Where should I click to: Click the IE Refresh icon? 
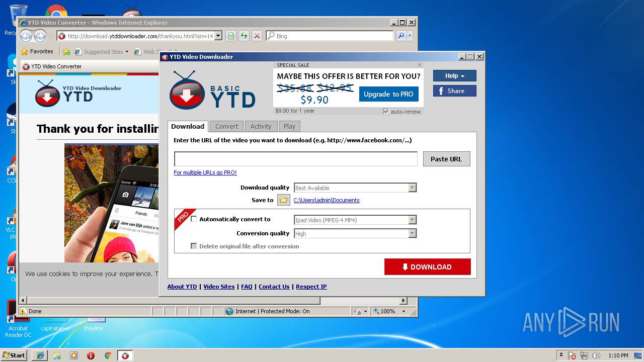244,36
